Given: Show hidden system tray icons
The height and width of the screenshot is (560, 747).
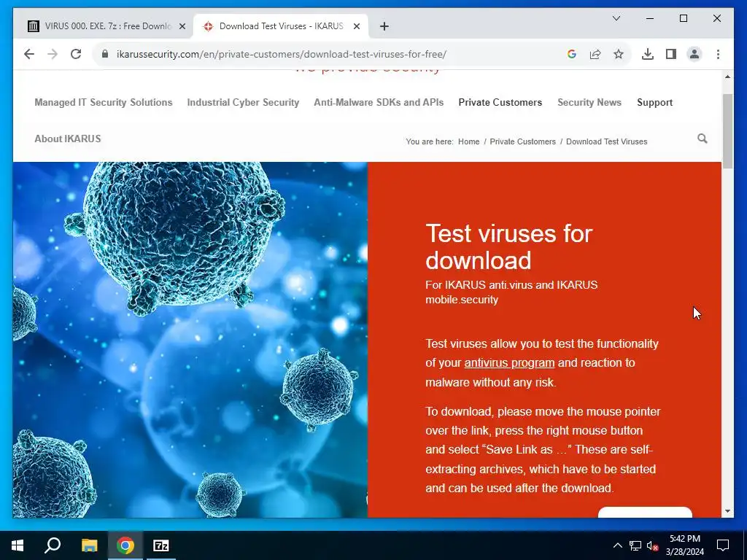Looking at the screenshot, I should 617,545.
